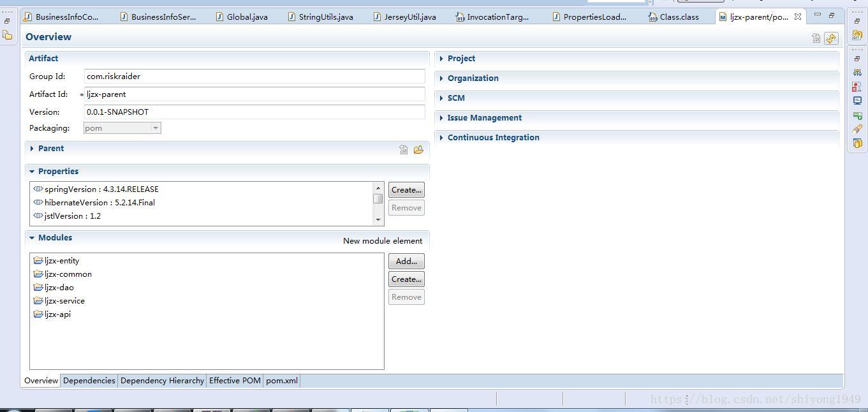The height and width of the screenshot is (412, 868).
Task: Switch to BusinessInfoCo... editor tab
Action: pyautogui.click(x=61, y=17)
